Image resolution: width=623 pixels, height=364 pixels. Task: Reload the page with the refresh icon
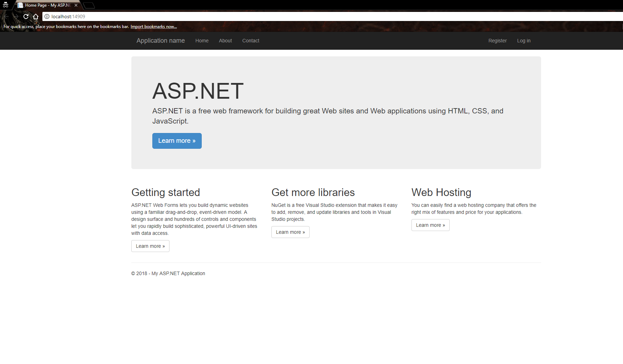(x=26, y=16)
